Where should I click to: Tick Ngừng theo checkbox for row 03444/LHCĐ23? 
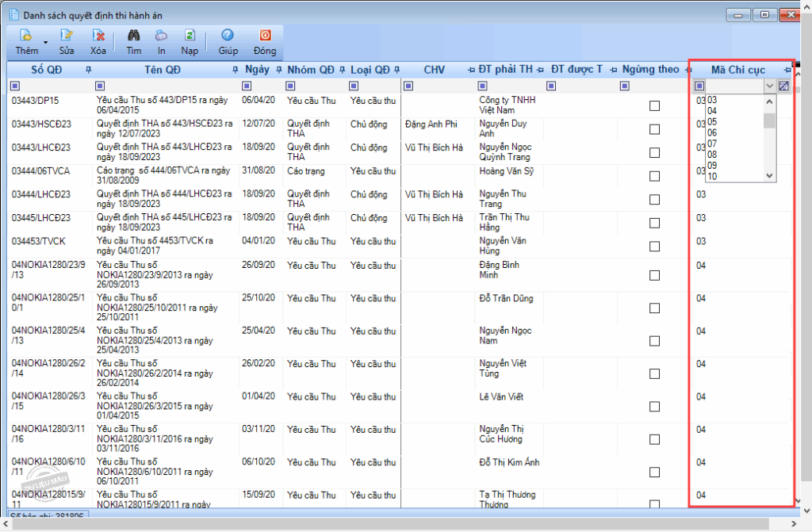pyautogui.click(x=654, y=200)
